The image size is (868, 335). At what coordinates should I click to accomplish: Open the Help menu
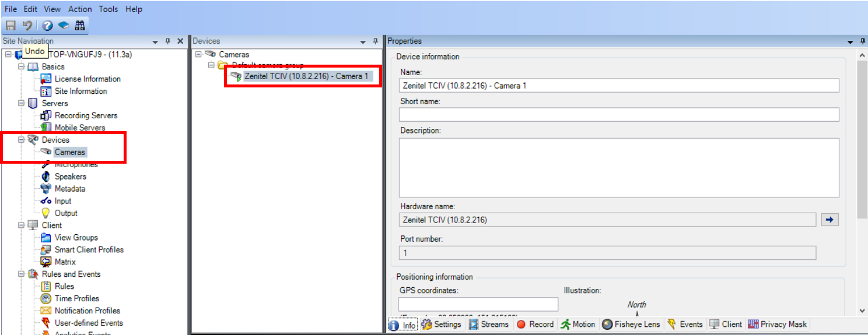pos(134,9)
